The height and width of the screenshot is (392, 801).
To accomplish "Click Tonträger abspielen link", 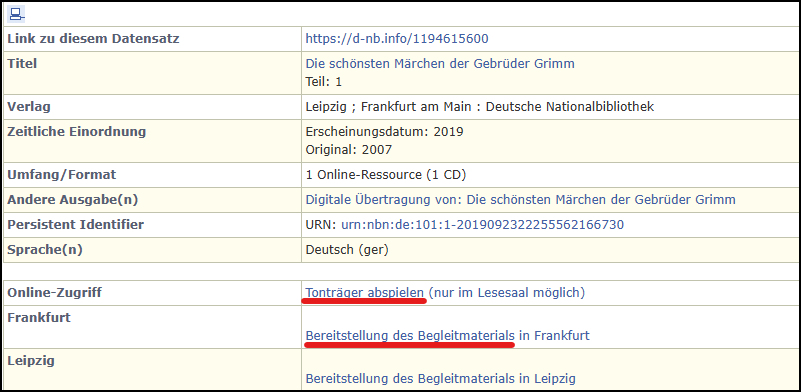I will coord(365,292).
